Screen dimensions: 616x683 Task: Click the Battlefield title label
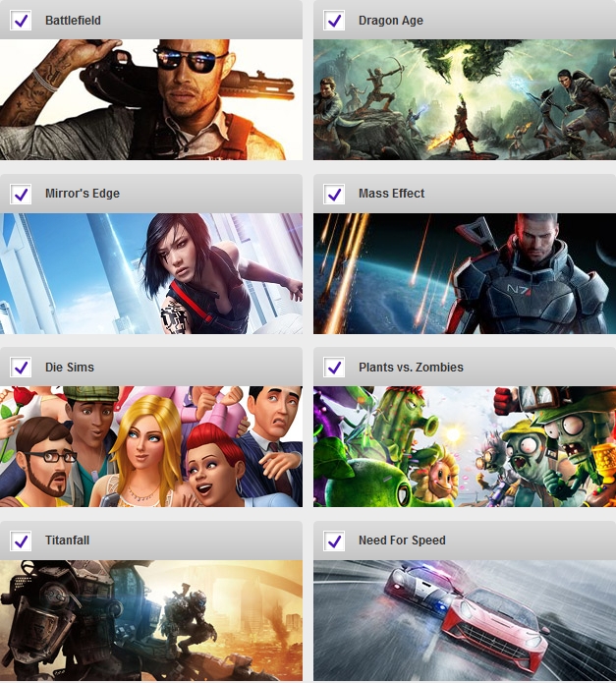point(73,21)
